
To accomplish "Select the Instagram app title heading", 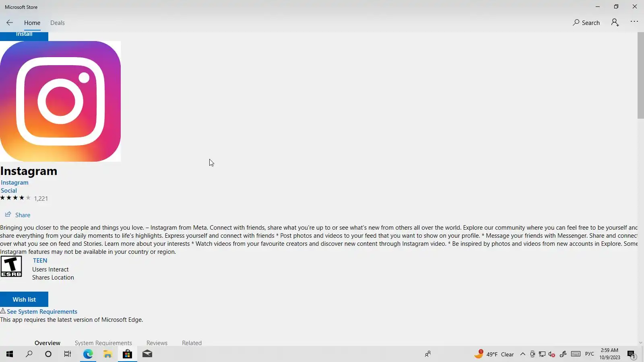I will (29, 171).
